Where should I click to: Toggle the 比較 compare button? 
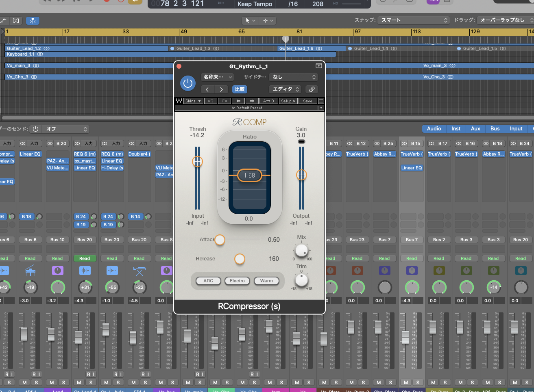click(x=240, y=89)
